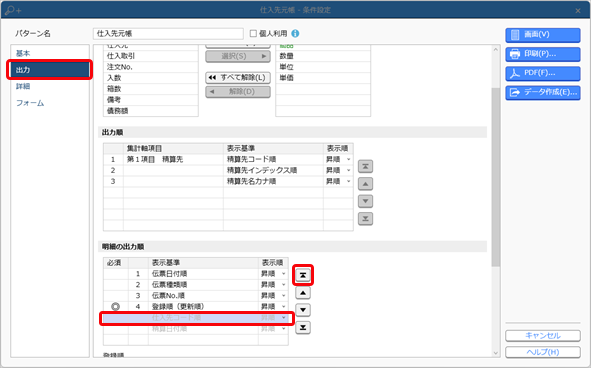Move 出力順 row to the bottom
The height and width of the screenshot is (368, 591).
point(365,218)
